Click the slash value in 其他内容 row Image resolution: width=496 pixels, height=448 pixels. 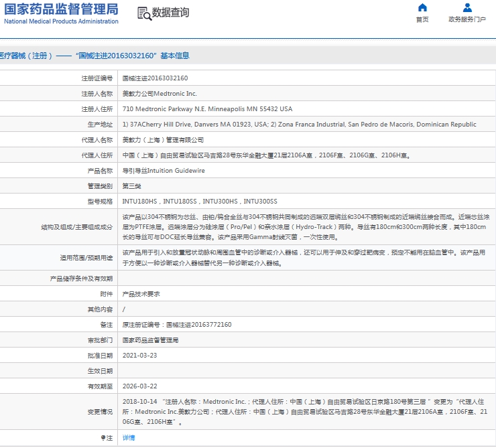[x=124, y=309]
